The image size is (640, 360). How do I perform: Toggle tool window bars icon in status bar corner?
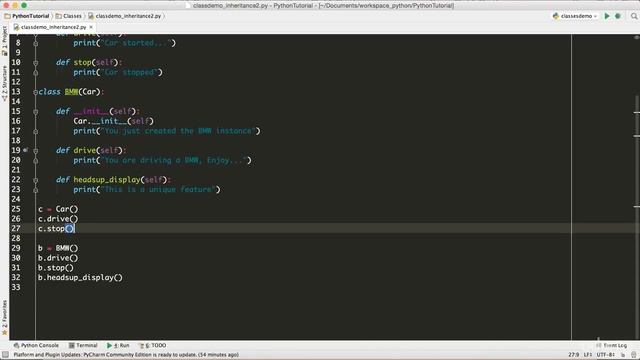pyautogui.click(x=5, y=355)
